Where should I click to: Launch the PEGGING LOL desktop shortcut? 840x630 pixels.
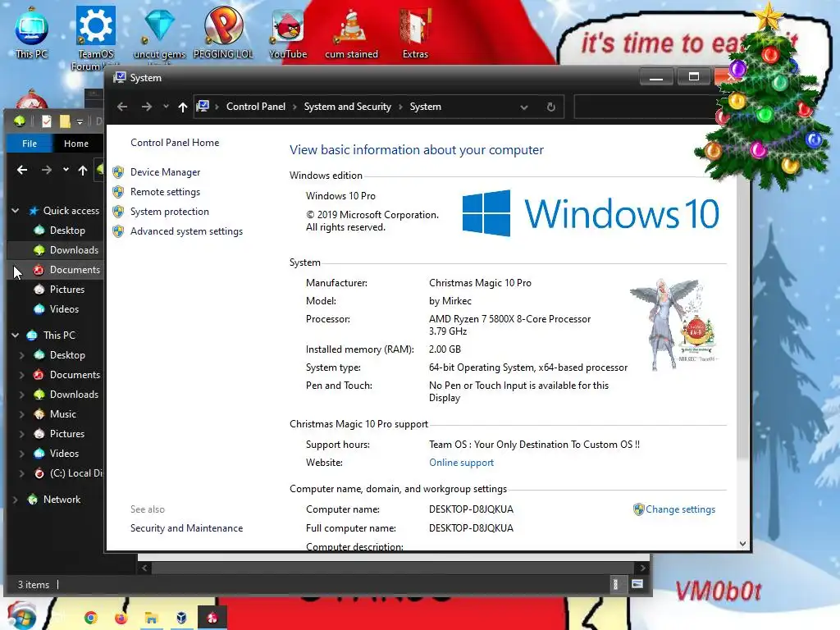coord(223,33)
